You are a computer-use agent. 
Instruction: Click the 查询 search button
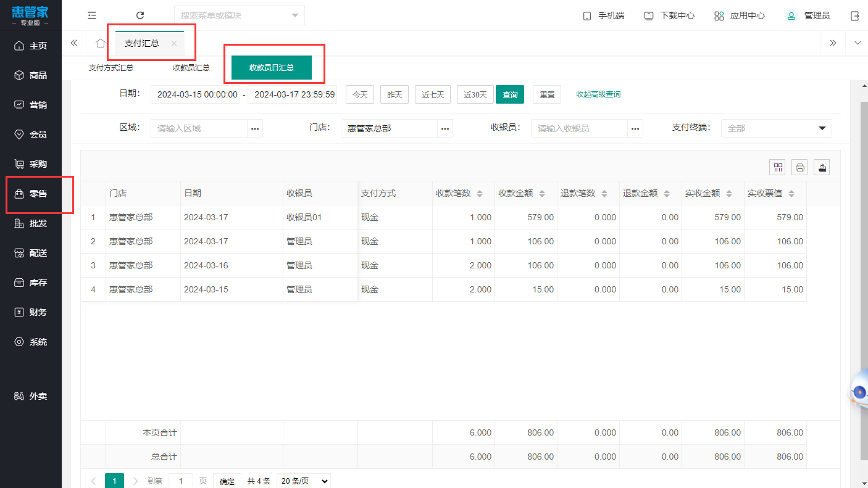tap(510, 95)
